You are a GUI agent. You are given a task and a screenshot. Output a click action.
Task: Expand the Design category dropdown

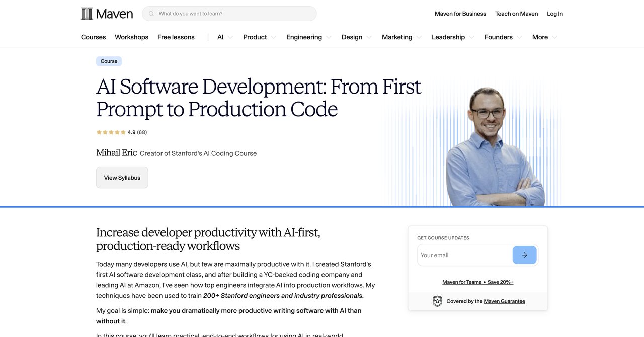click(357, 37)
